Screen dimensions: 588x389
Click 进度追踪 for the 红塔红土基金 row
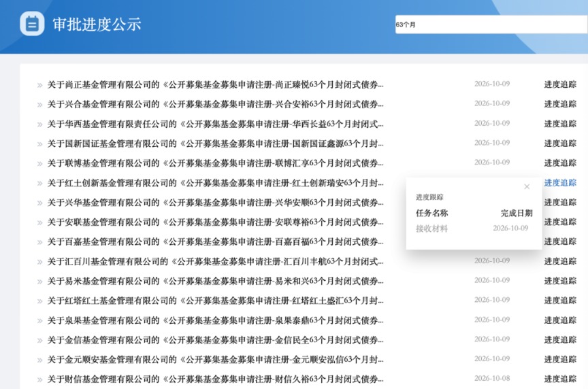tap(560, 300)
